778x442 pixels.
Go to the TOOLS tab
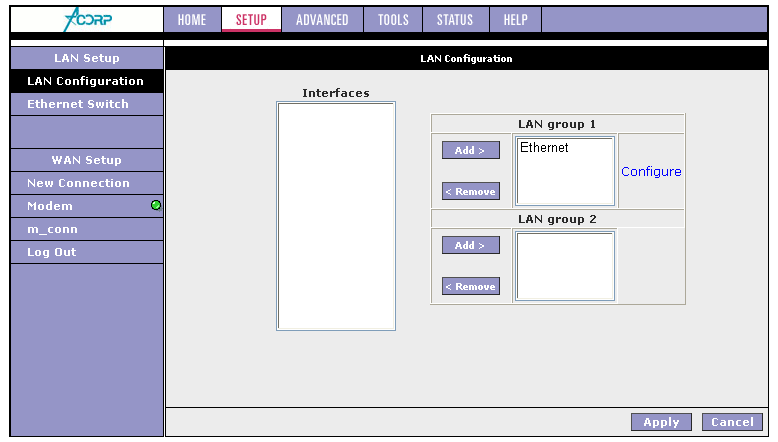[393, 20]
